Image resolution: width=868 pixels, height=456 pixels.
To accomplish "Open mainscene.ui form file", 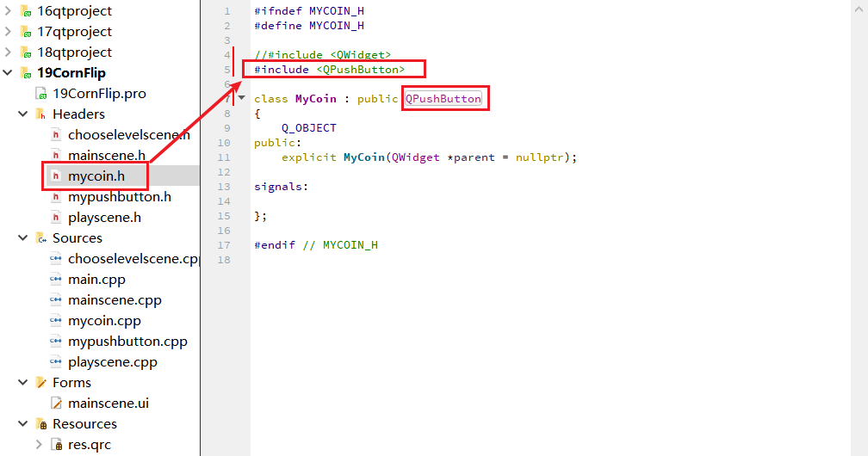I will (x=108, y=403).
